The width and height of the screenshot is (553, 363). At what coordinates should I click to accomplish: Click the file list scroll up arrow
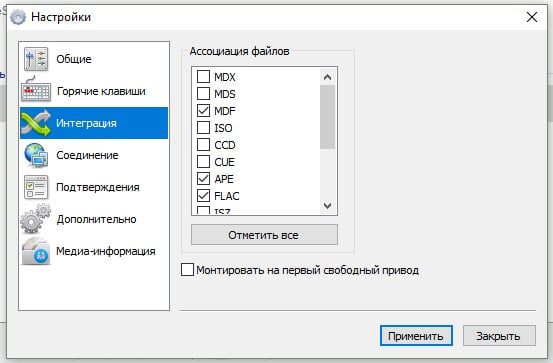point(327,77)
